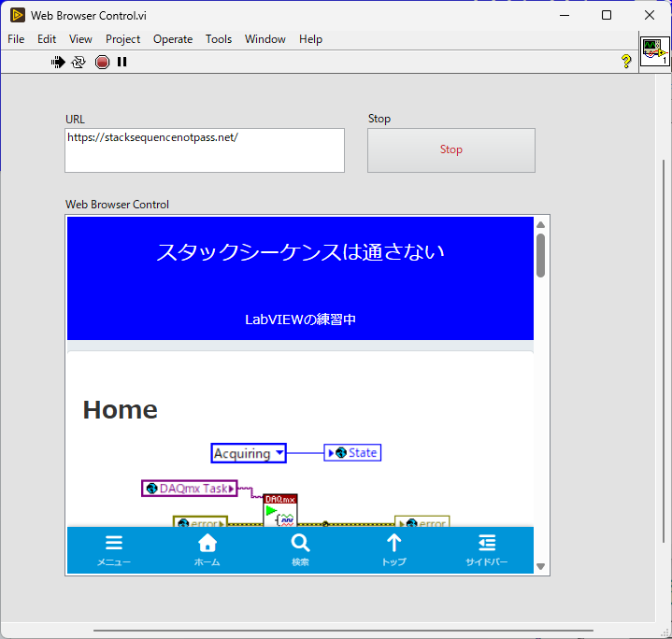
Task: Open the Window menu
Action: click(x=265, y=39)
